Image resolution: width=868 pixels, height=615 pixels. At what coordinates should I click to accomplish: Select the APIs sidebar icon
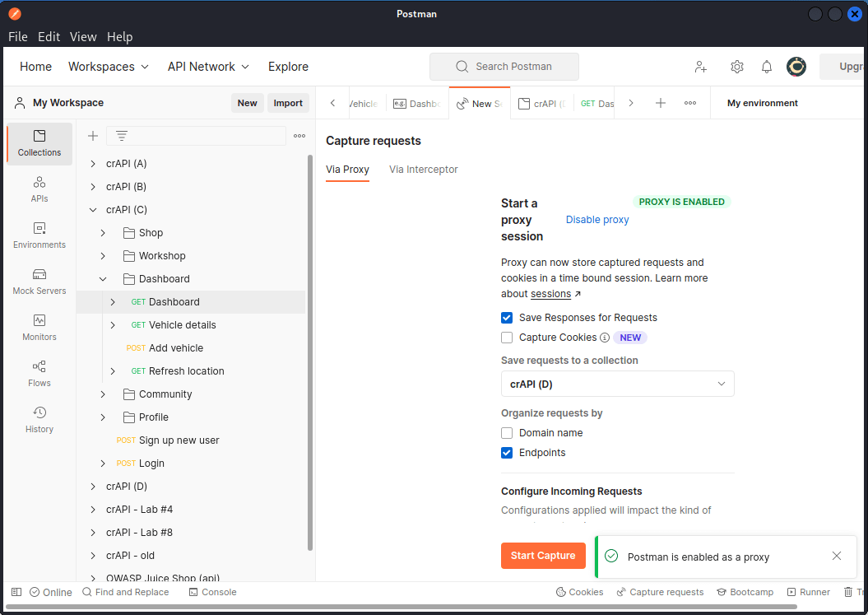39,189
